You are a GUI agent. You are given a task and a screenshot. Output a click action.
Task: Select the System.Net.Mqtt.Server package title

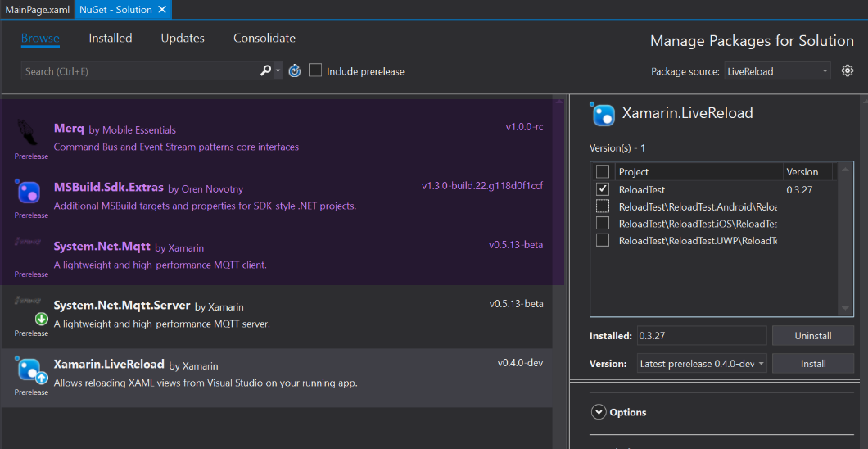point(122,306)
